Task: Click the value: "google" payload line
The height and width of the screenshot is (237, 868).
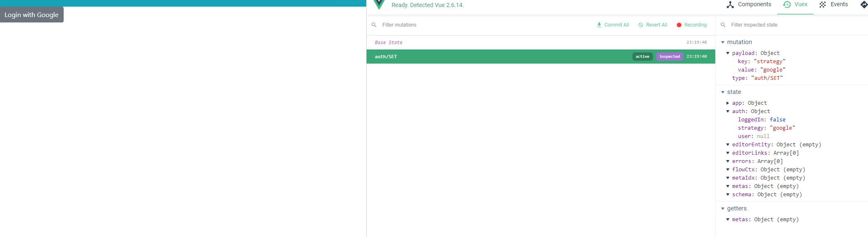Action: point(761,70)
